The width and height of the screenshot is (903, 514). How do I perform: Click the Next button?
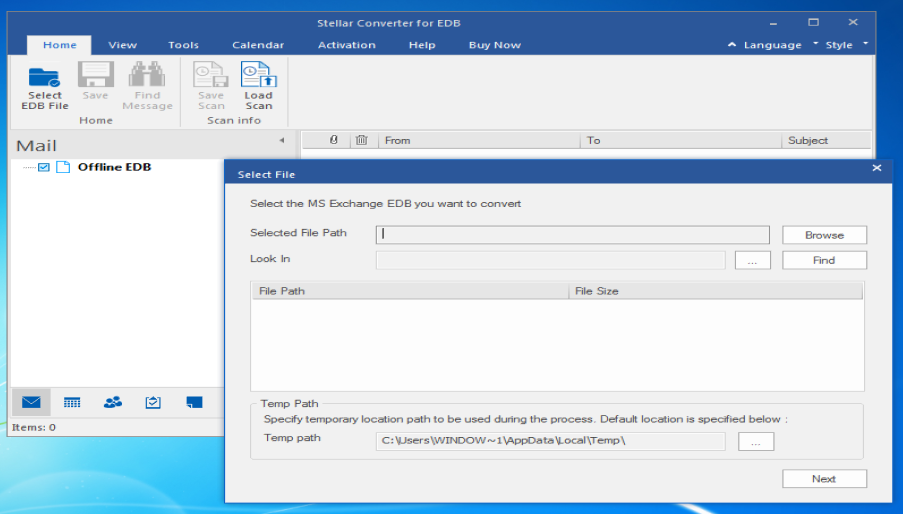click(x=824, y=479)
